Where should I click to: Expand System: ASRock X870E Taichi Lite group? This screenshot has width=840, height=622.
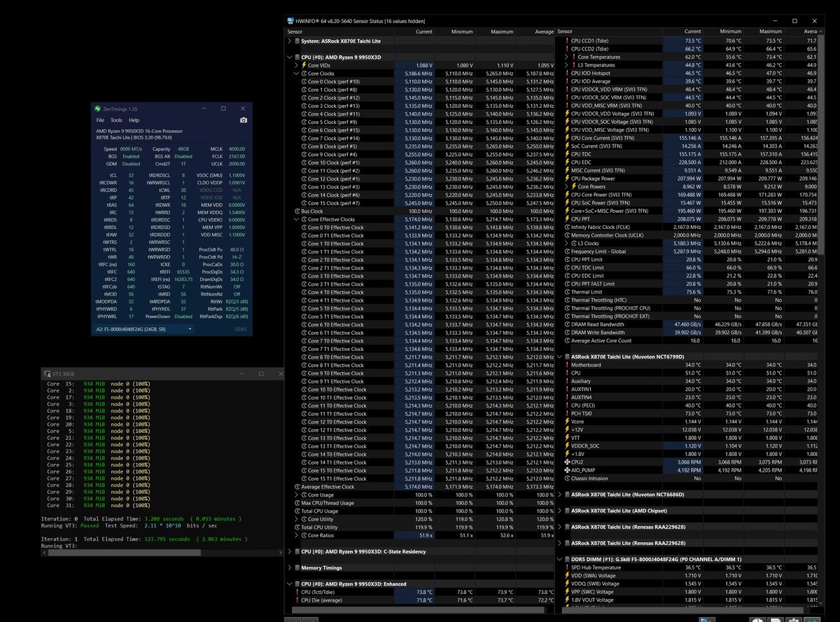(289, 41)
